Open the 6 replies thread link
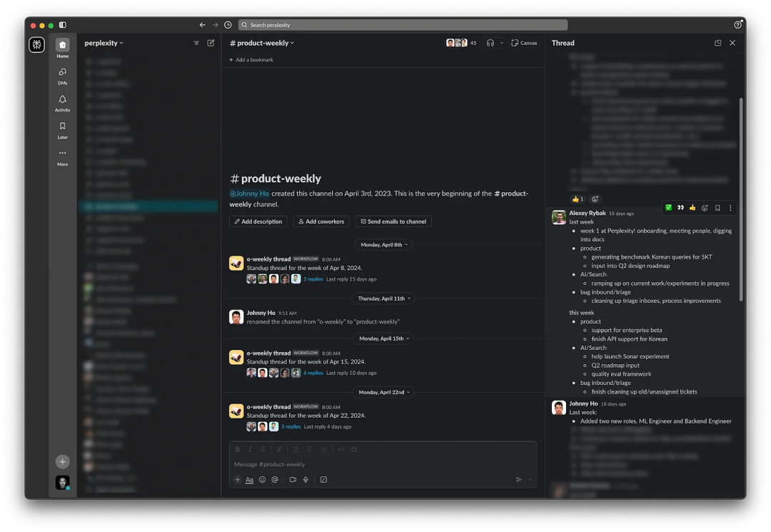 click(313, 373)
